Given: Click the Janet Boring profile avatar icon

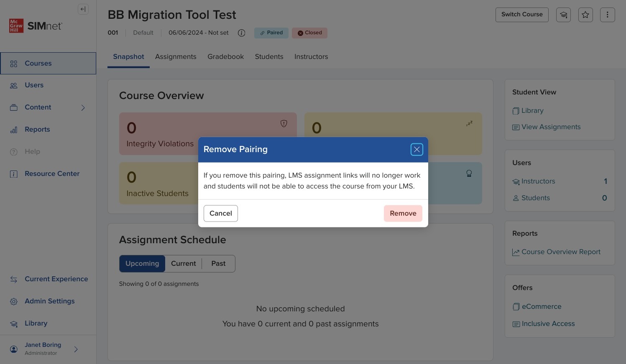Looking at the screenshot, I should 14,349.
